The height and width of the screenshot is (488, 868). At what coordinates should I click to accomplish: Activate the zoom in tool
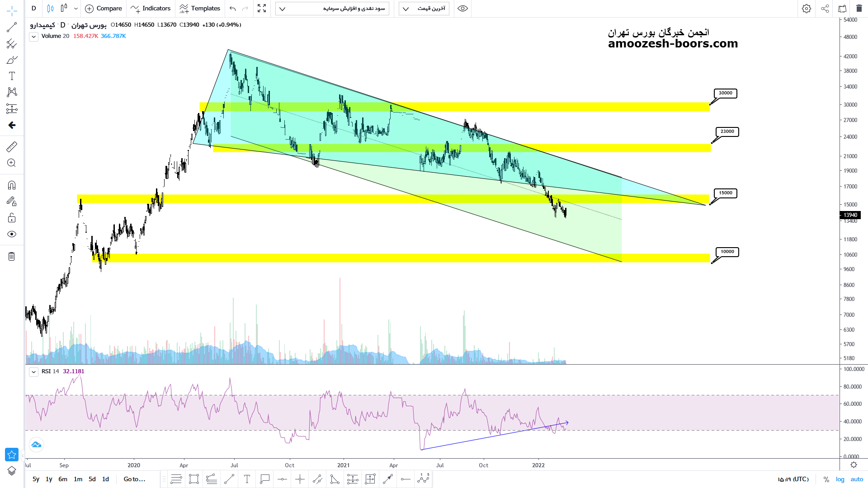click(x=12, y=163)
